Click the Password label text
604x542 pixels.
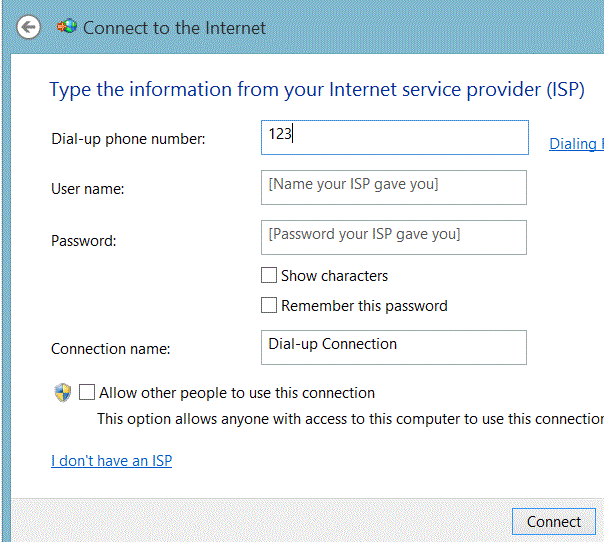click(84, 241)
